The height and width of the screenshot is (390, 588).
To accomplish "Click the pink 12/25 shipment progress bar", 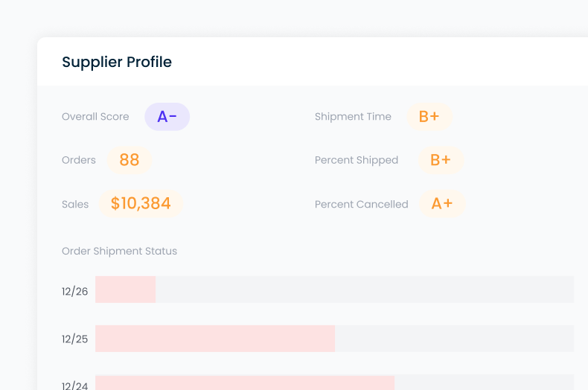I will tap(214, 338).
